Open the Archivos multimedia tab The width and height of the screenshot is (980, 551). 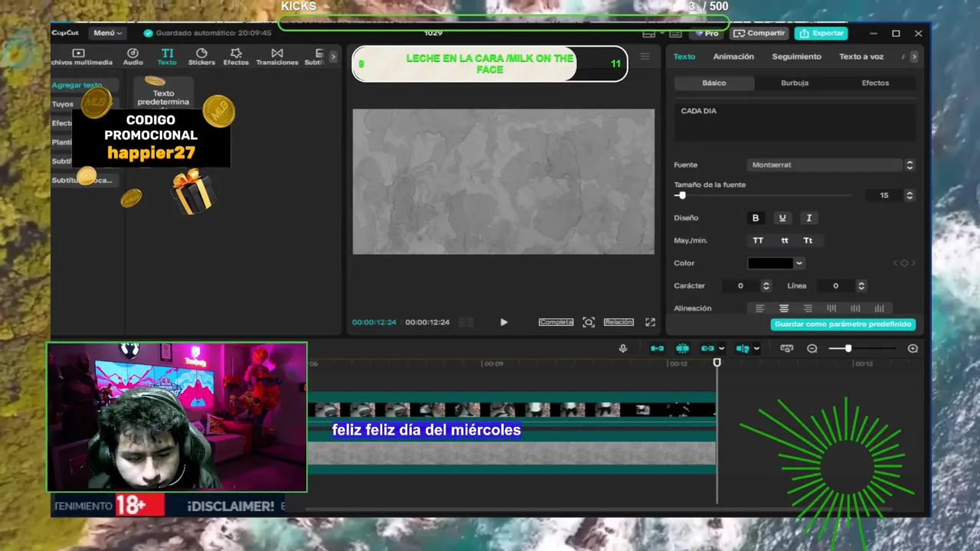click(x=81, y=57)
